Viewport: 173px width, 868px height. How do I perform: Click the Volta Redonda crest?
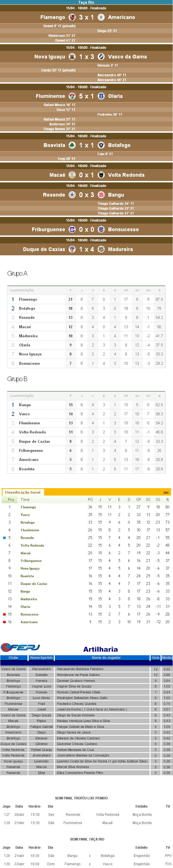pos(101,175)
